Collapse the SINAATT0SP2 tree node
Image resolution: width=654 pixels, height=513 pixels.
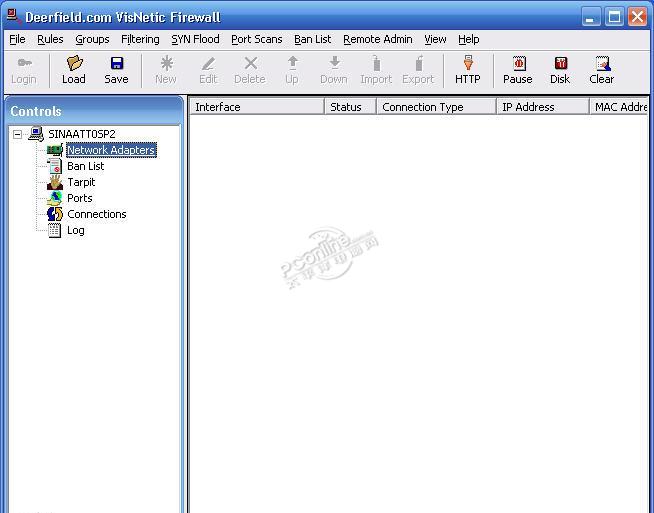17,134
